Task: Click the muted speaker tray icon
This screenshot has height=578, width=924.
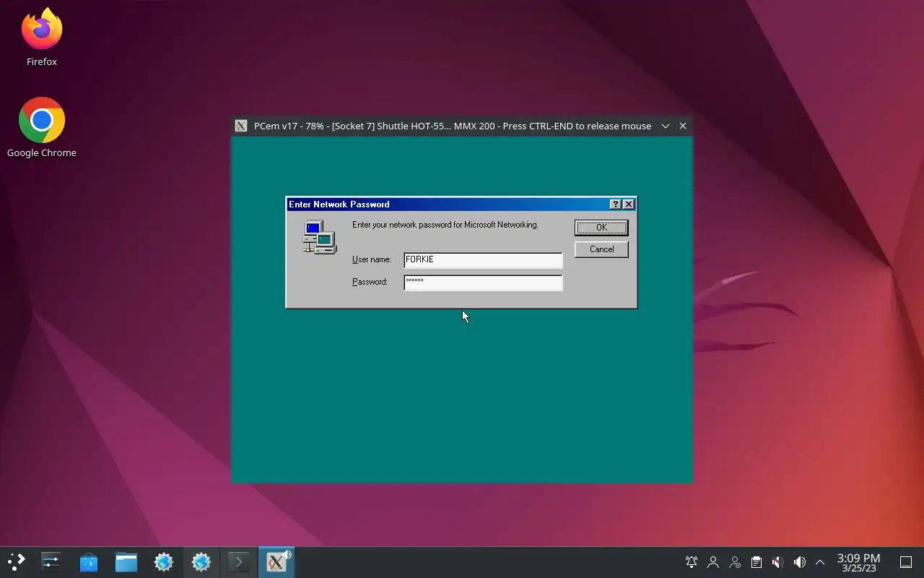Action: (x=777, y=562)
